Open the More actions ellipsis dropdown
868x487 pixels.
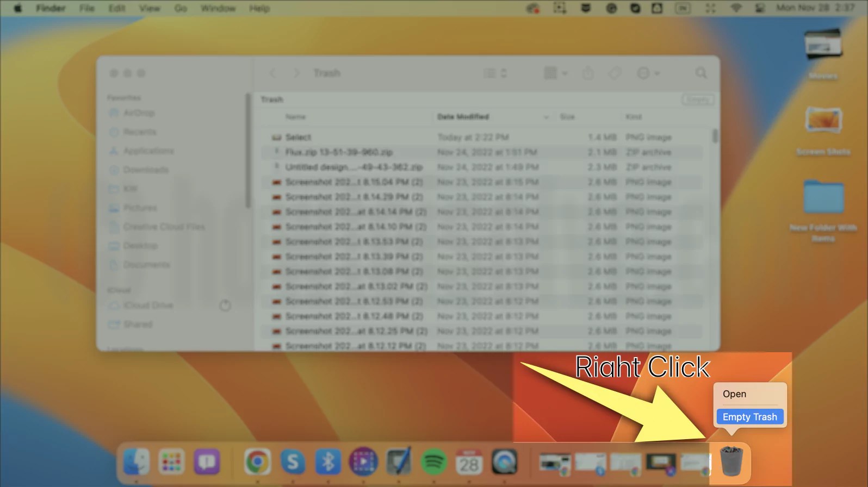coord(648,73)
